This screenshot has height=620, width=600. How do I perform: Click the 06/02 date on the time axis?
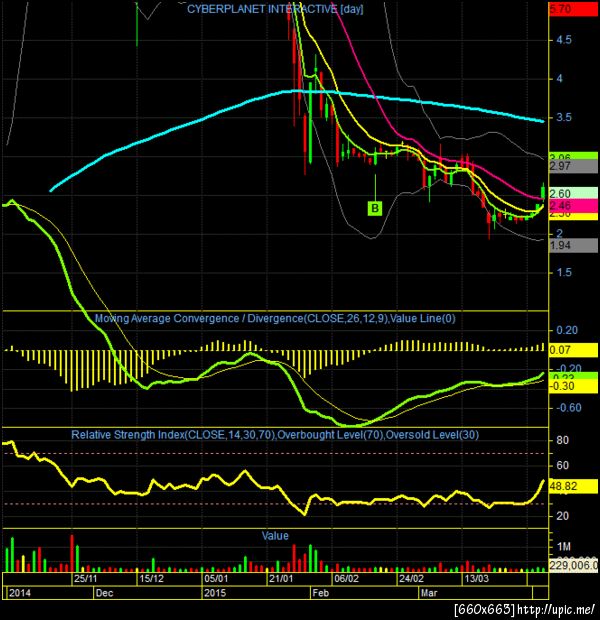click(x=346, y=579)
